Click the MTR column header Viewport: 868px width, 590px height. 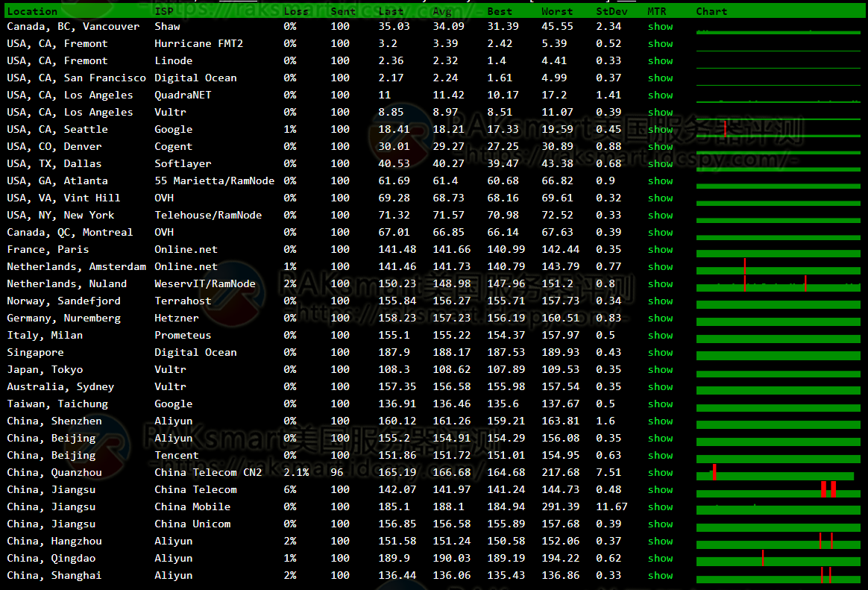pos(657,12)
